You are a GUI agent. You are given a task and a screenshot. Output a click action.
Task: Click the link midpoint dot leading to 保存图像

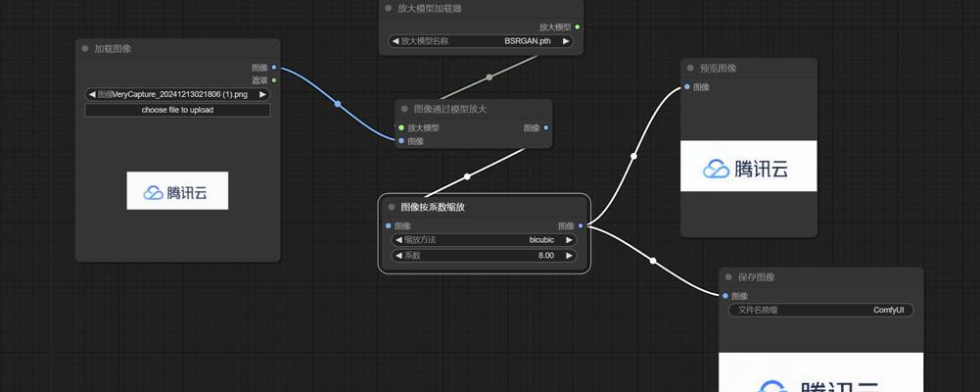[x=653, y=261]
